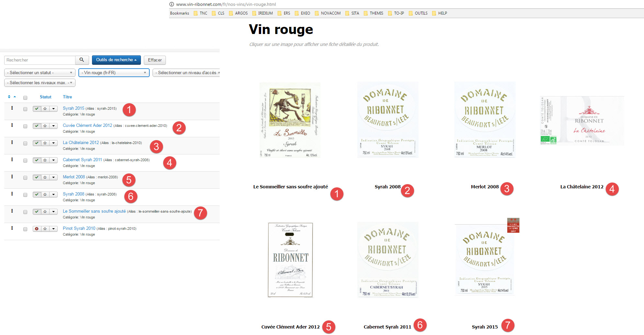Screen dimensions: 644x335
Task: Click drag handle of Cabernet Syrah 2011 row
Action: [x=12, y=160]
